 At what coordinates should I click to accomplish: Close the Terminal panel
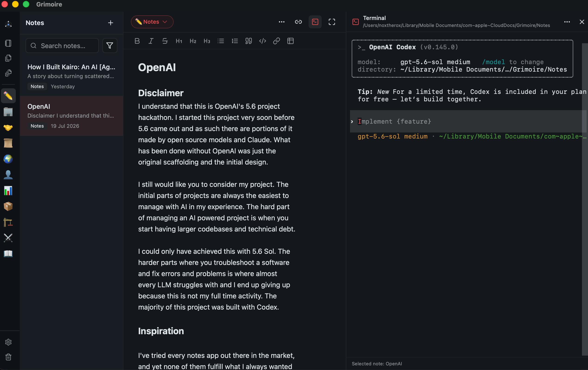pos(582,22)
